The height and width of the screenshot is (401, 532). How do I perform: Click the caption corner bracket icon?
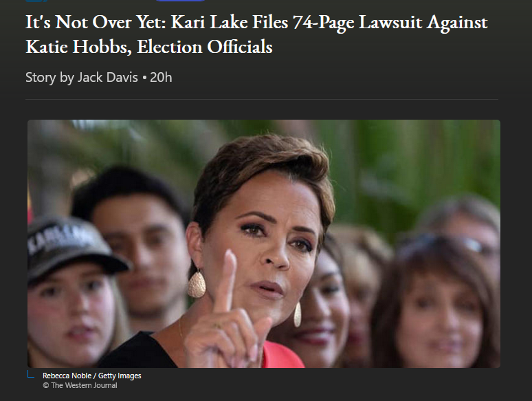point(30,374)
